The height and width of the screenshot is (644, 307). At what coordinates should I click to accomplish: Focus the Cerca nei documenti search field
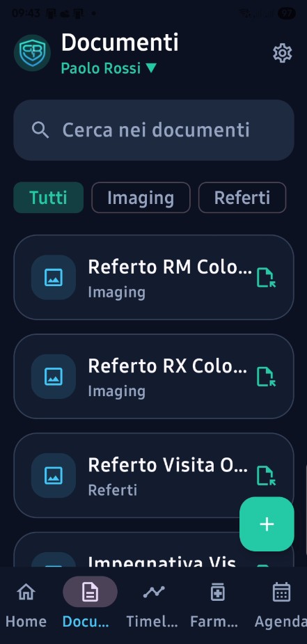pos(154,130)
